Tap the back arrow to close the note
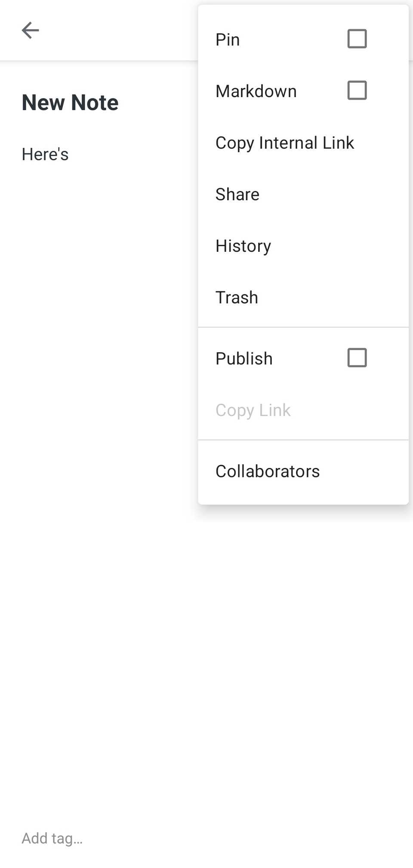 (x=30, y=30)
